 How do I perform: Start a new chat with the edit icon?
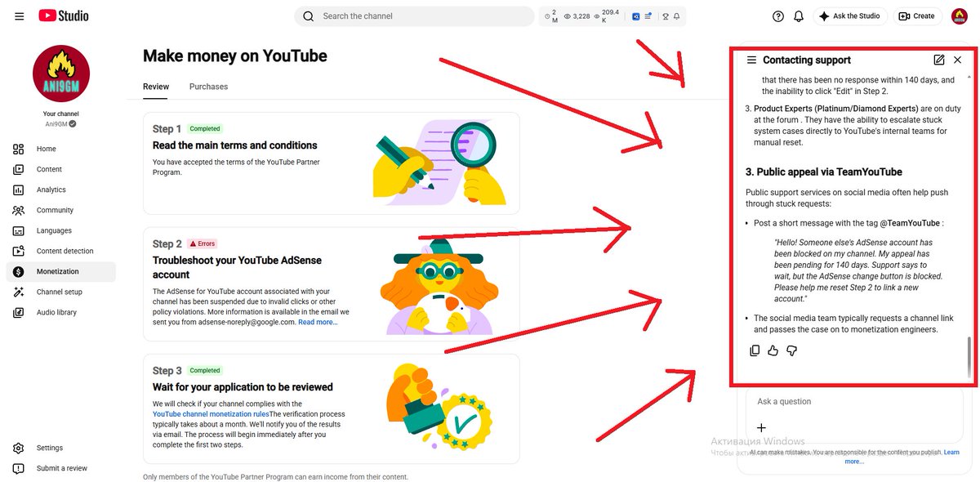click(x=939, y=60)
